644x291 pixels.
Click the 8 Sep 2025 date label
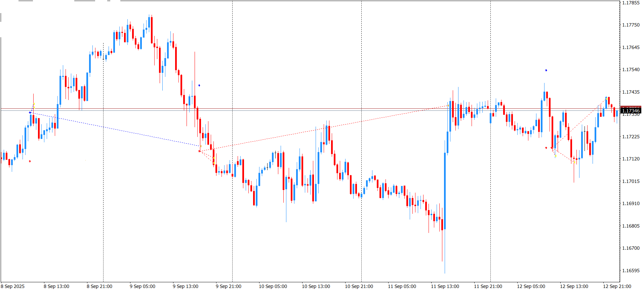(x=13, y=286)
